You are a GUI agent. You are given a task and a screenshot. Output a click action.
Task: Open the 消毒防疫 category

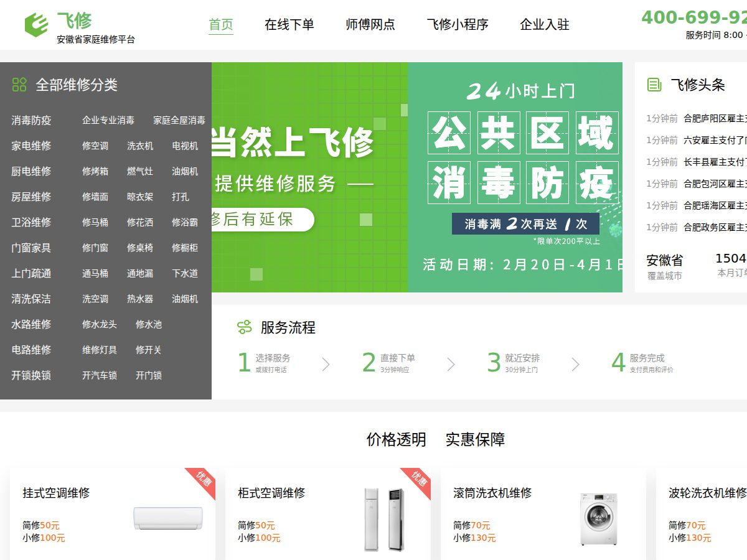click(x=31, y=120)
